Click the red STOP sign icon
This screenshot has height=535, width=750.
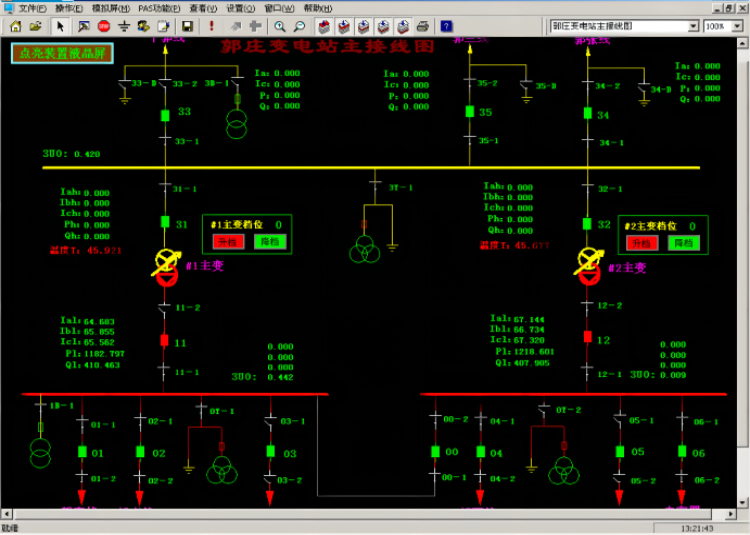(x=103, y=25)
